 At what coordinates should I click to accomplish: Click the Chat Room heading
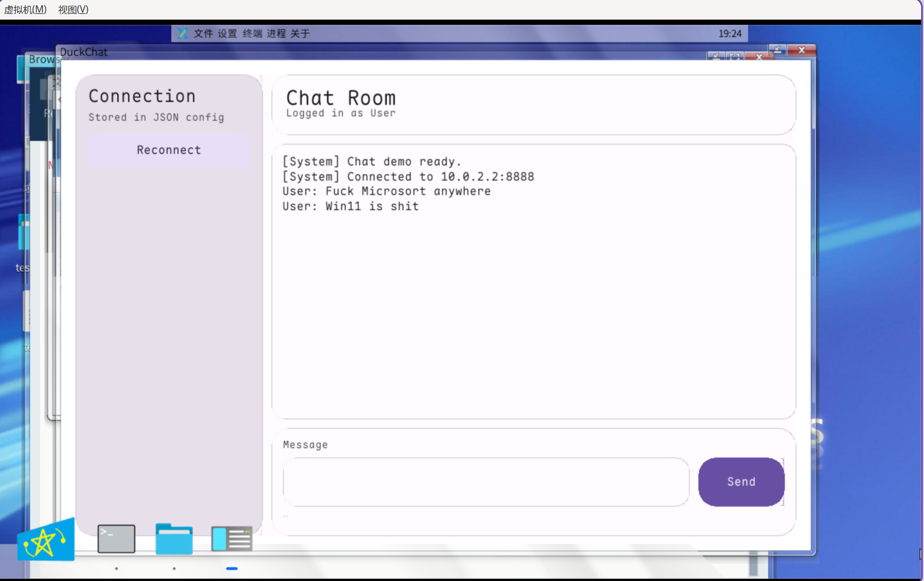341,98
